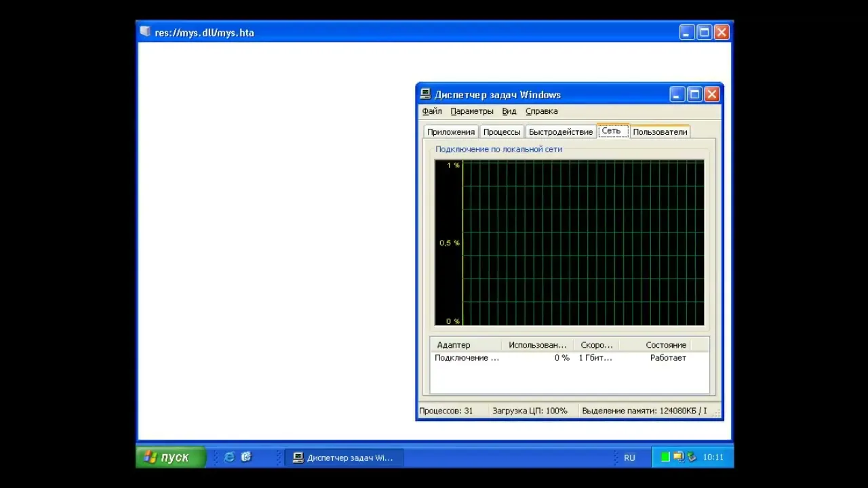
Task: Click the rightmost tray icon beside the clock
Action: coord(691,457)
